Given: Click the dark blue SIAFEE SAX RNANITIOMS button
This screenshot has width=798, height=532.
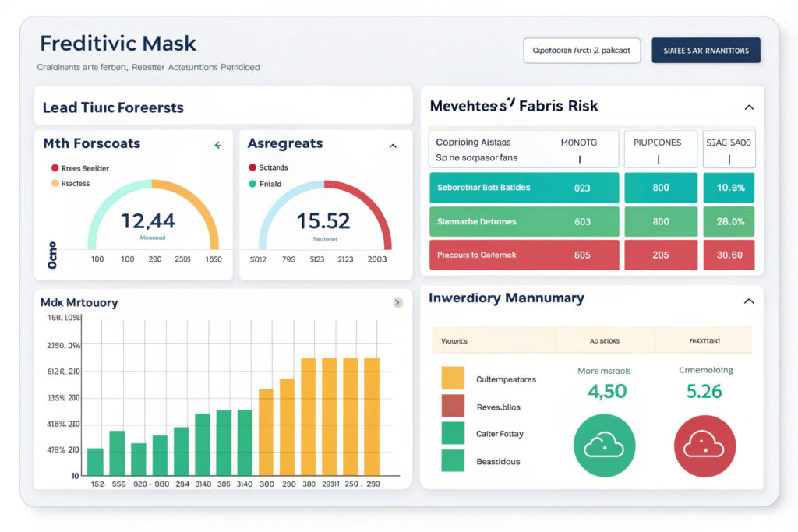Looking at the screenshot, I should tap(706, 51).
